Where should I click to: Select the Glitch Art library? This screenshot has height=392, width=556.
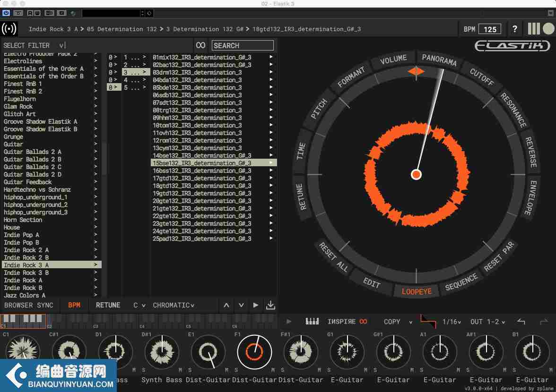pos(52,114)
